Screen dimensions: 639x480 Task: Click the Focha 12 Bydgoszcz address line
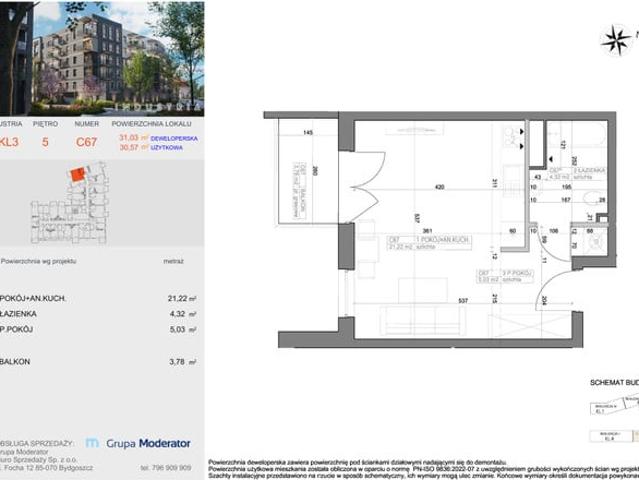pos(46,468)
